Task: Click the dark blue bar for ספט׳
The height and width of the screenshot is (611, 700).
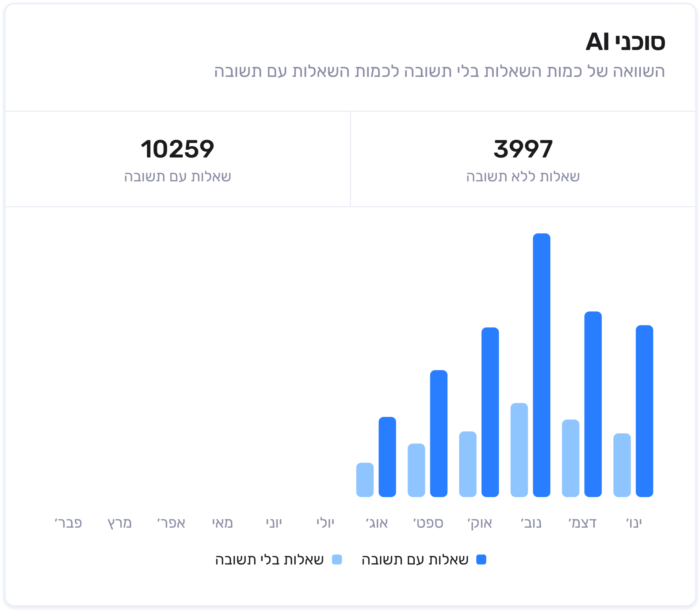Action: 439,433
